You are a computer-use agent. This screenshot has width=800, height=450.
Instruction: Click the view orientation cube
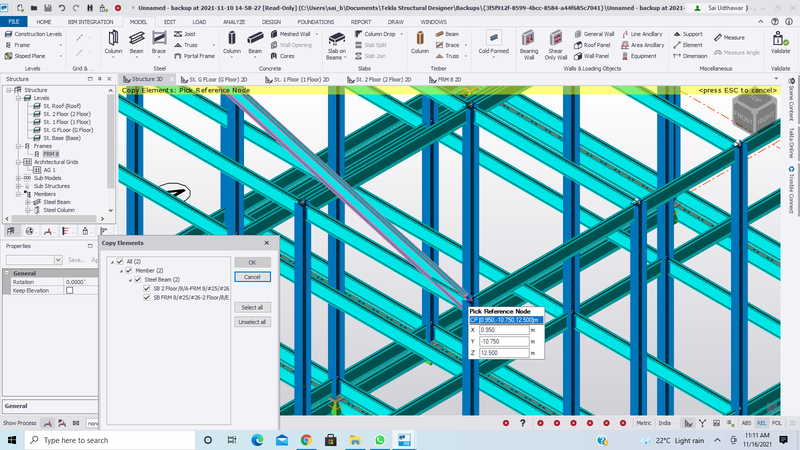755,113
